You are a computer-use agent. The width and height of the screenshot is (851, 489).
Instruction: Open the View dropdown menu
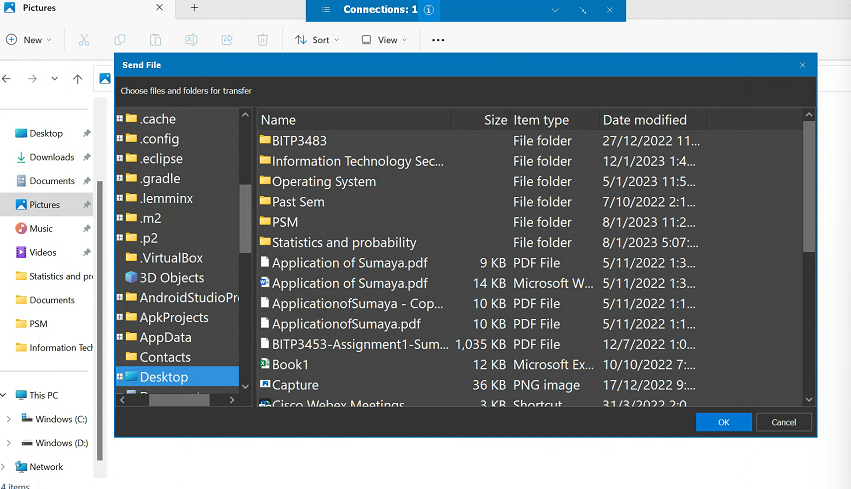[x=384, y=40]
